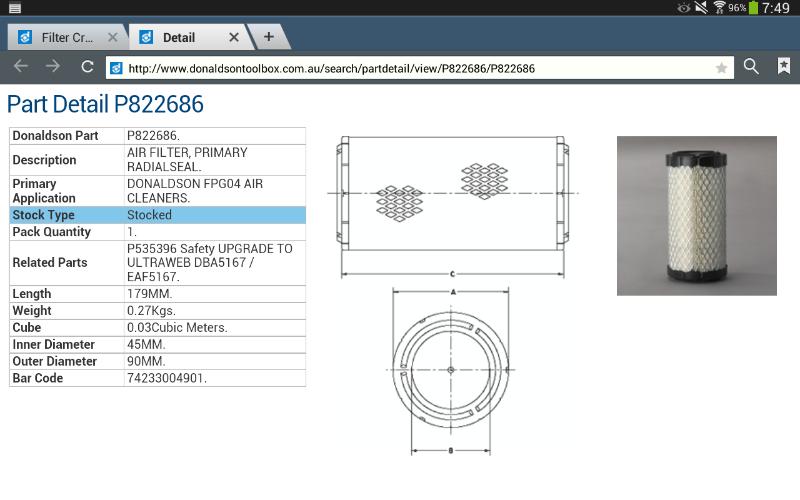The height and width of the screenshot is (500, 800).
Task: Select the 90MM. outer diameter value
Action: pos(146,361)
